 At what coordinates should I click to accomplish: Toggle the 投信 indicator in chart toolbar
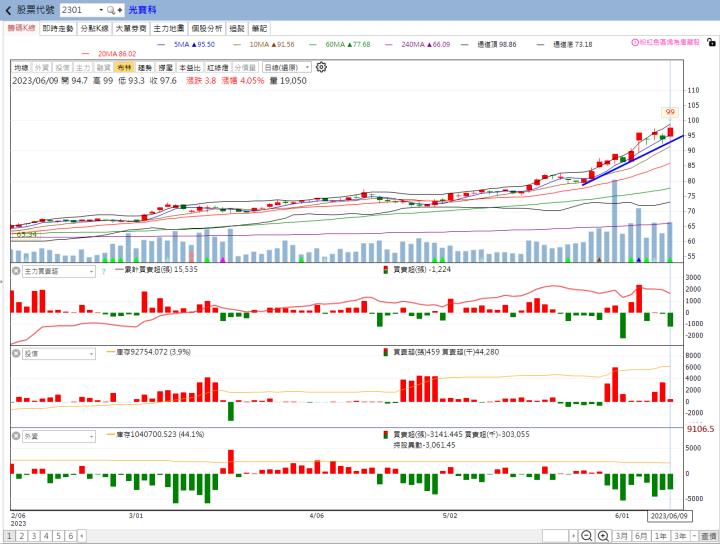pos(62,67)
